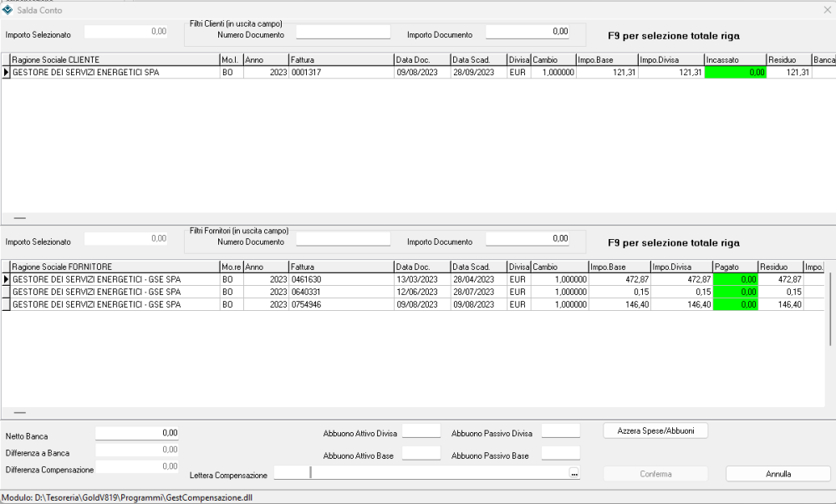Select row indicator for invoice 0640331
Screen dimensions: 836x504
point(6,292)
